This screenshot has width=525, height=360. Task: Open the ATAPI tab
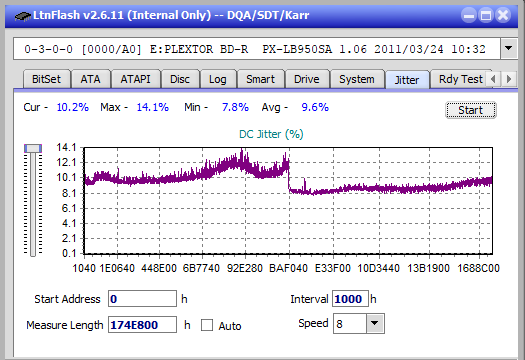pos(135,79)
